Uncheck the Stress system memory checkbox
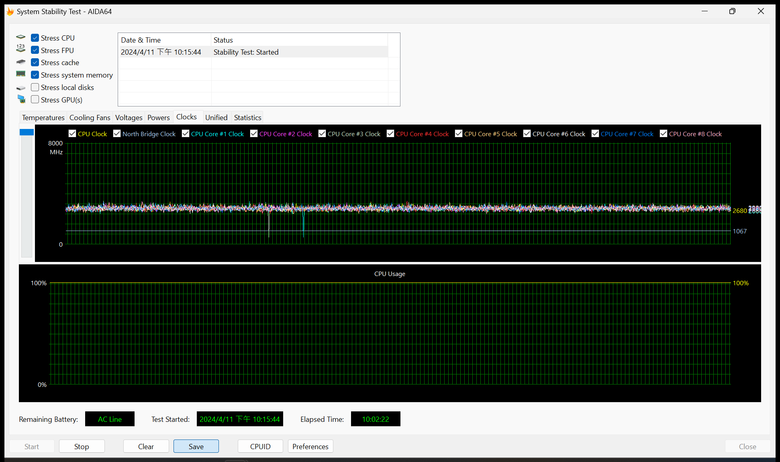The width and height of the screenshot is (780, 462). click(35, 75)
